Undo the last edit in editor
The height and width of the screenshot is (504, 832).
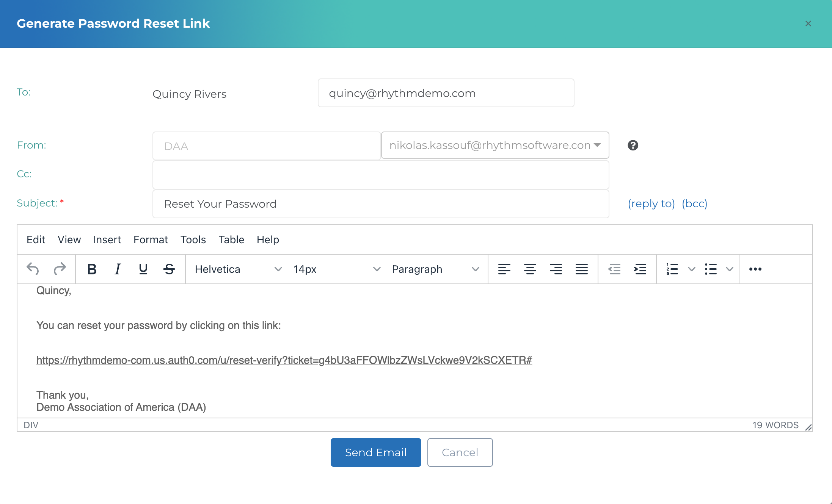pyautogui.click(x=33, y=269)
